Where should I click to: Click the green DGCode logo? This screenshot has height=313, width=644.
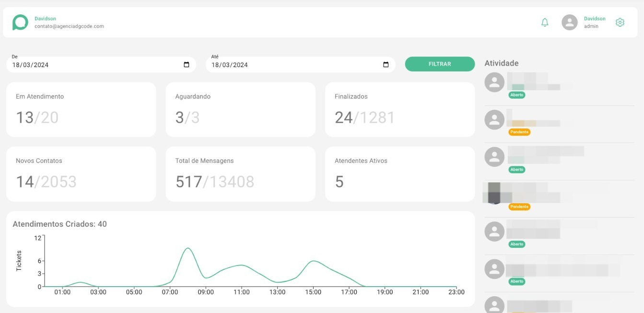[20, 22]
